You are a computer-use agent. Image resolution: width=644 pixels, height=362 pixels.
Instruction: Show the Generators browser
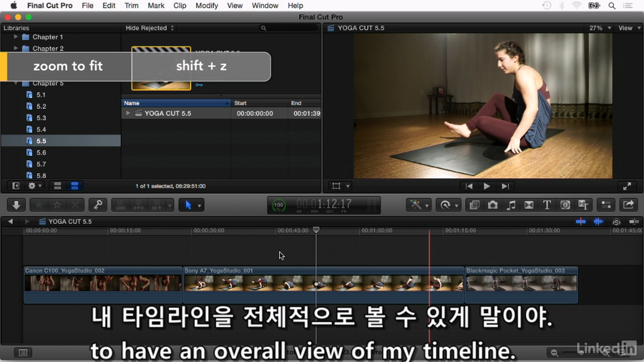565,205
